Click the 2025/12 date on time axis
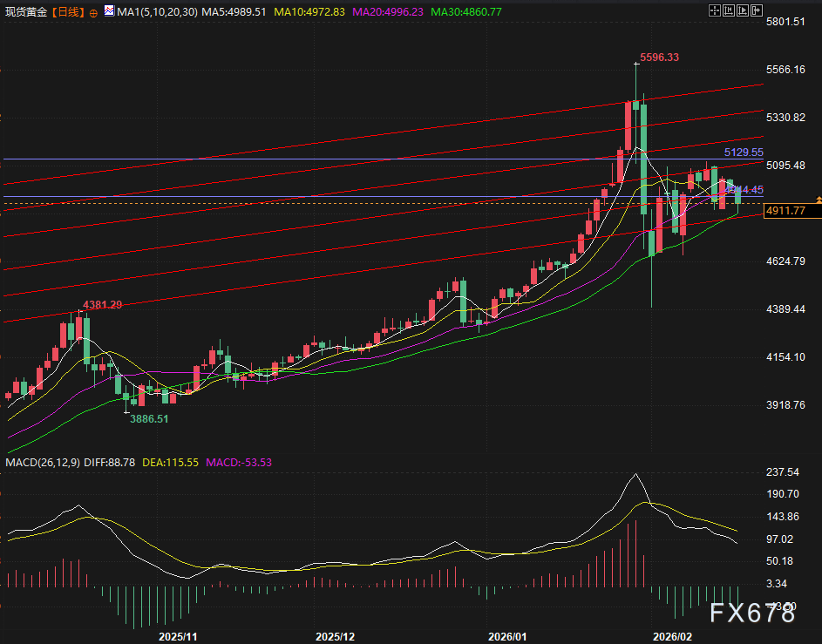This screenshot has width=822, height=644. pyautogui.click(x=335, y=637)
